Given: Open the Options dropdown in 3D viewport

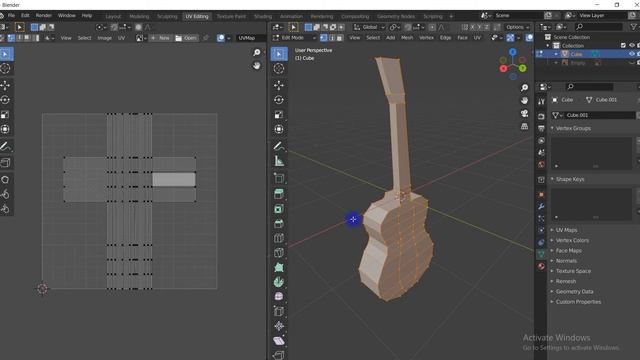Looking at the screenshot, I should pos(517,27).
